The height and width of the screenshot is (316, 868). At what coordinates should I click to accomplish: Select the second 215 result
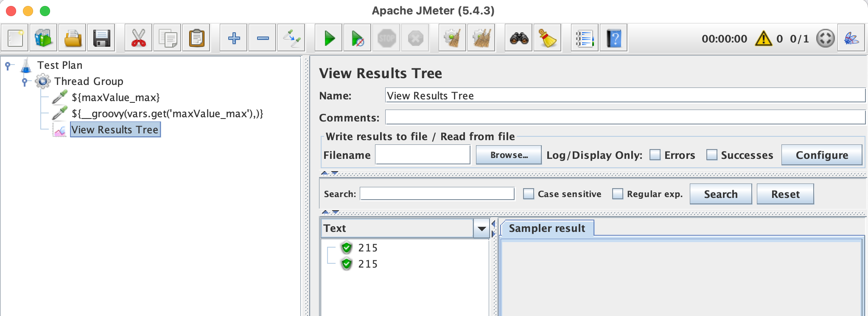pyautogui.click(x=367, y=264)
